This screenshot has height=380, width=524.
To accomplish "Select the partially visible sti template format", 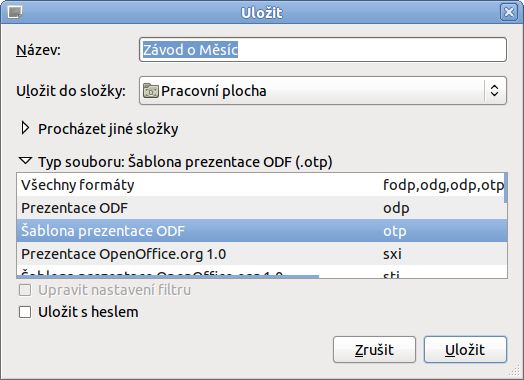I will pyautogui.click(x=262, y=272).
